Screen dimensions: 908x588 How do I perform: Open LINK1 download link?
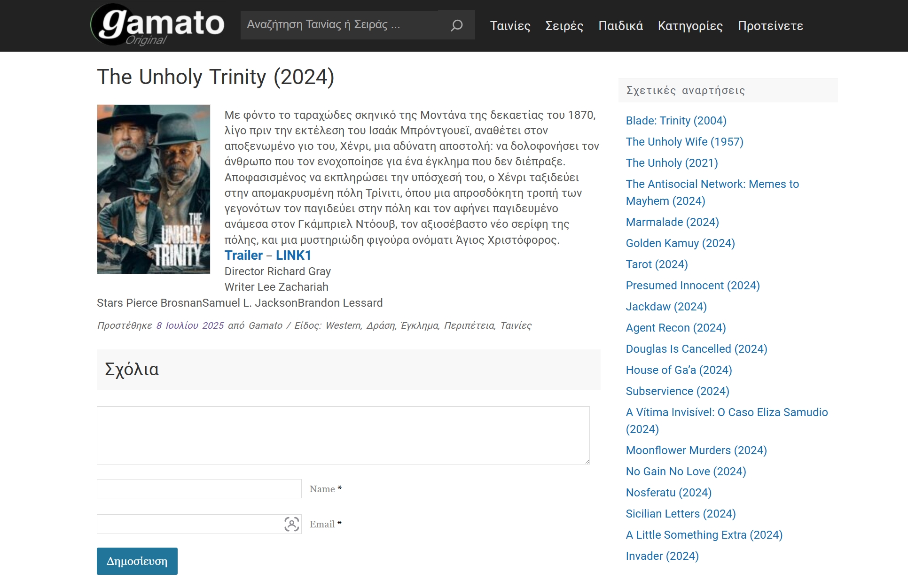point(293,255)
